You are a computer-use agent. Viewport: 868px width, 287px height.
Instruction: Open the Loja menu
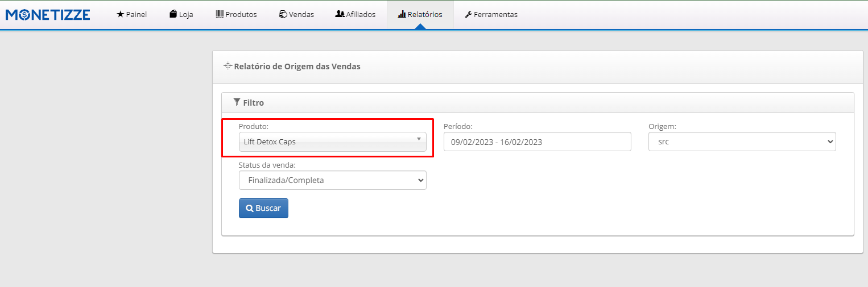(x=181, y=14)
